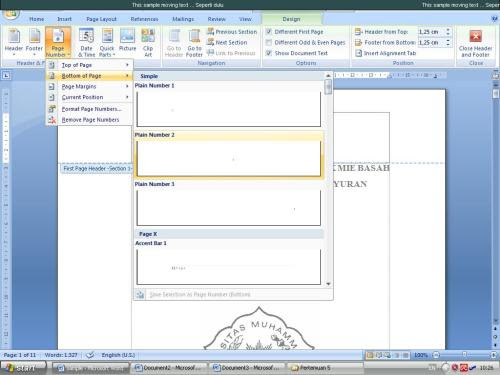Insert Clip Art into the header
The image size is (500, 375).
[148, 42]
